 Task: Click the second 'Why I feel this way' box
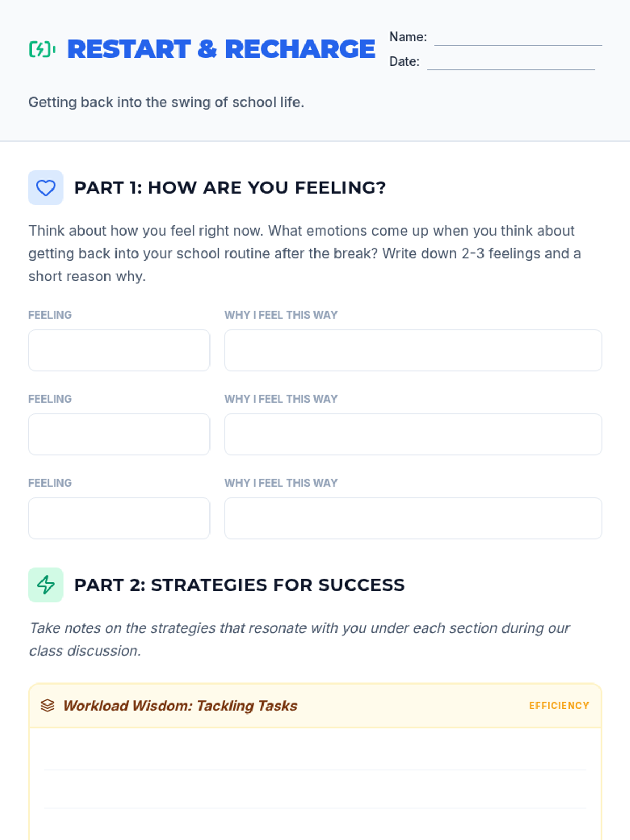pos(413,434)
